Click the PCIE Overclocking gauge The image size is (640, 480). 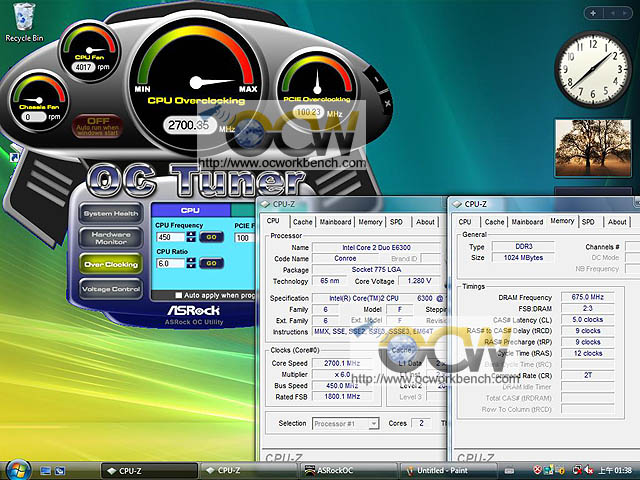(x=317, y=88)
